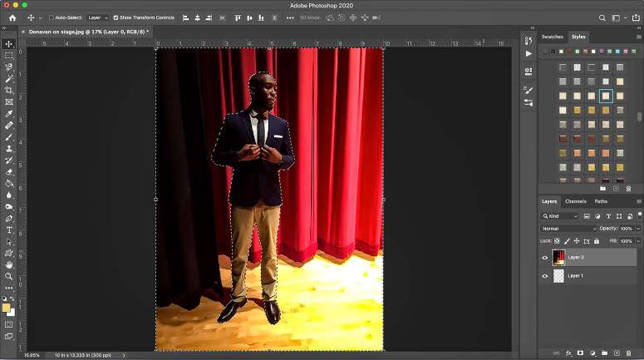This screenshot has width=644, height=360.
Task: Add layer style with fx icon
Action: point(569,353)
